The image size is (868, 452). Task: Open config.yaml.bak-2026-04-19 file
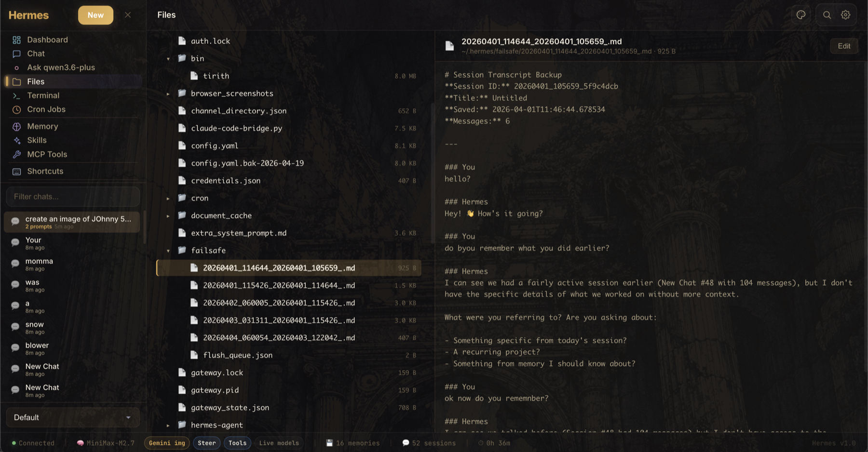click(288, 163)
